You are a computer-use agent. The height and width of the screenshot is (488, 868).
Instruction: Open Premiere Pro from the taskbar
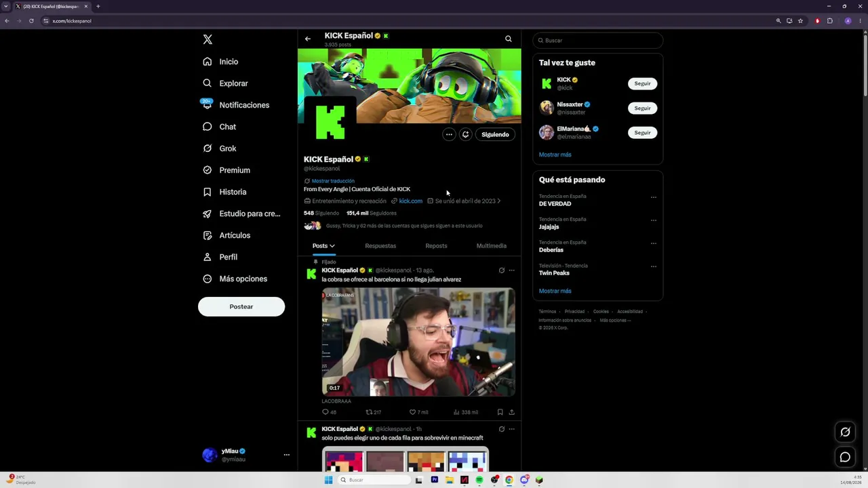(x=435, y=480)
